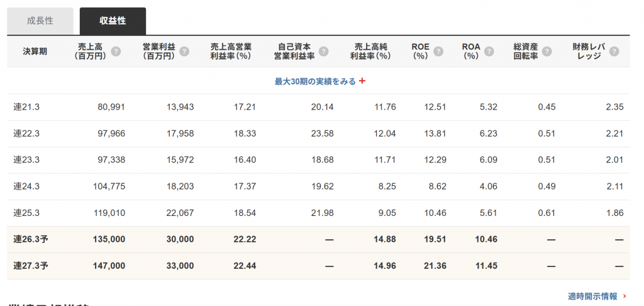Click the 売上高営業利益率(%) column header
644x306 pixels.
[230, 51]
